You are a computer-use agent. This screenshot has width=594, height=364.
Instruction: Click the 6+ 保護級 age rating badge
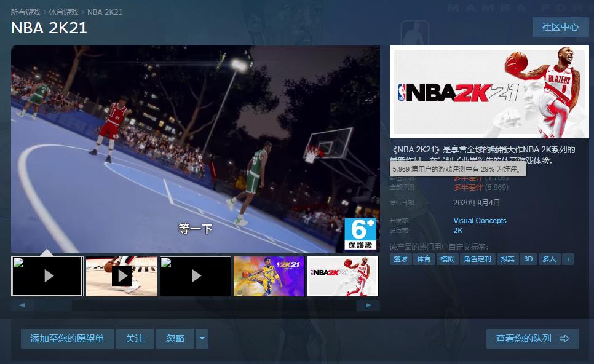(360, 234)
